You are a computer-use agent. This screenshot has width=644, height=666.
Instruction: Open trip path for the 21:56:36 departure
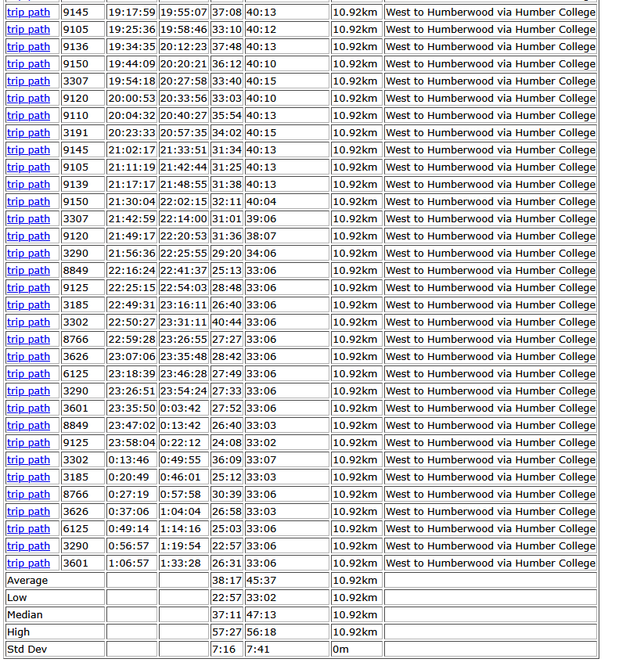[x=28, y=254]
